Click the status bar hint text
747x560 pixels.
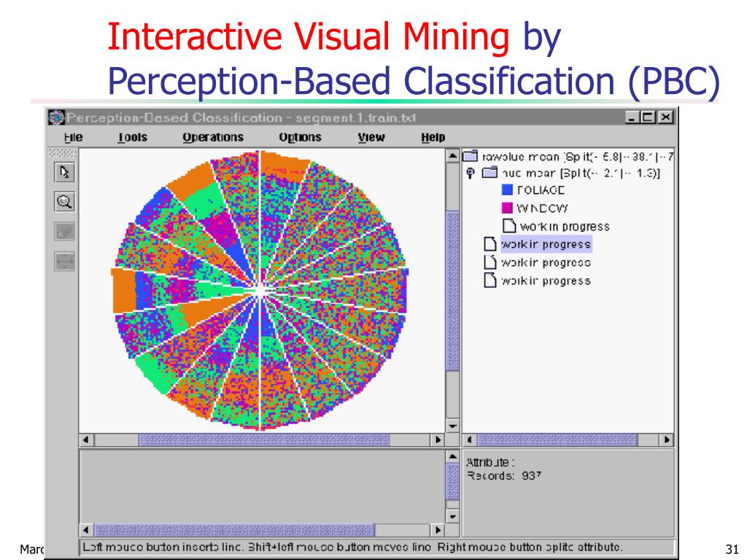(x=352, y=547)
